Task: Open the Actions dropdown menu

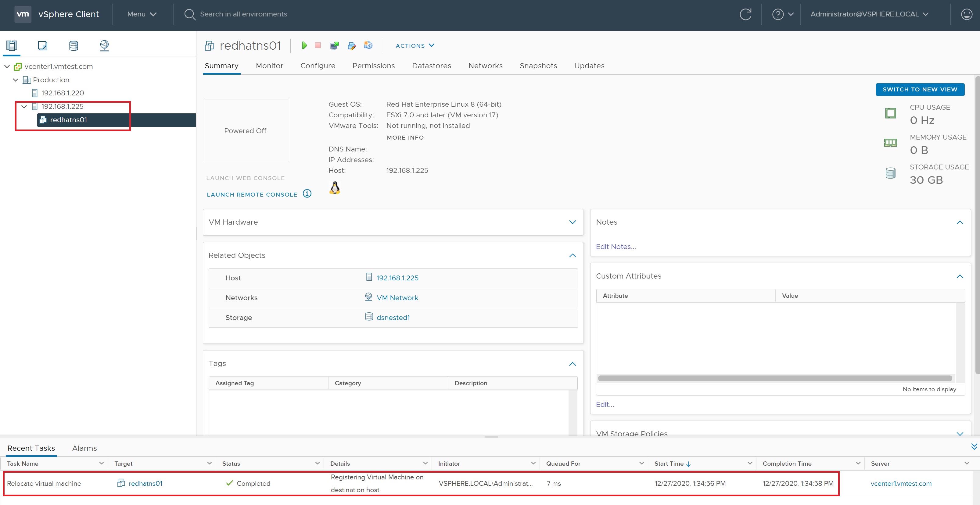Action: coord(415,46)
